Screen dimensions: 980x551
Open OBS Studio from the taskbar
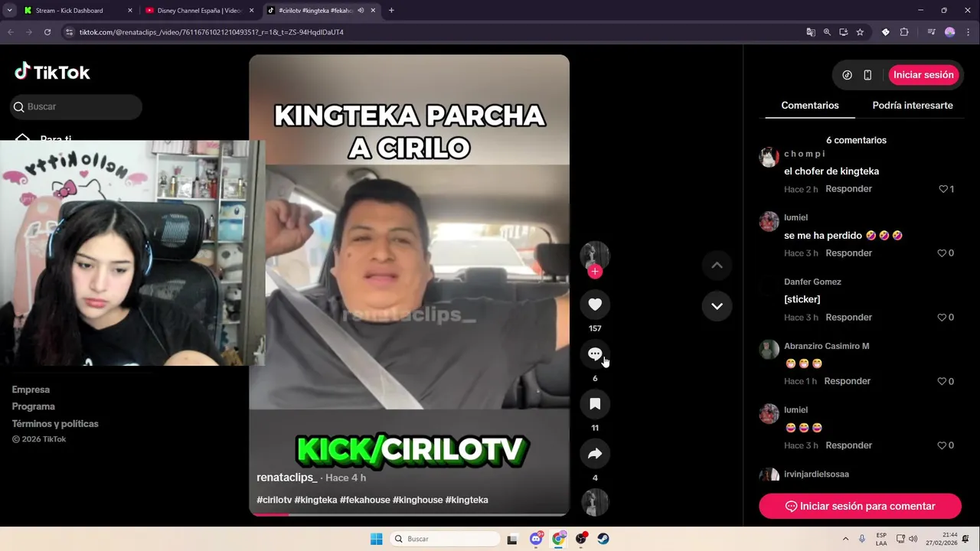point(581,539)
